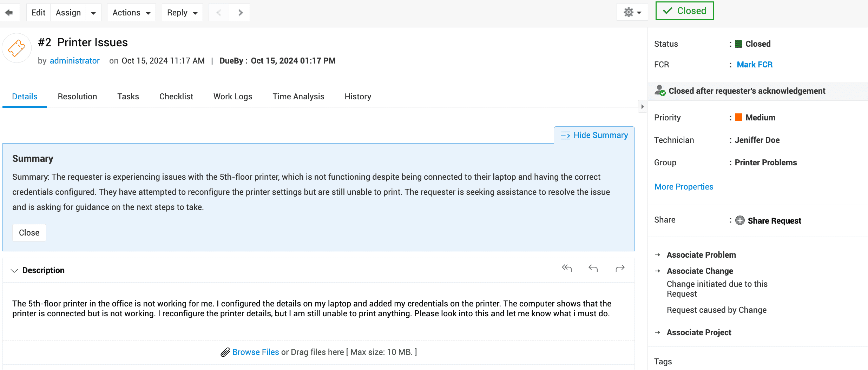This screenshot has height=370, width=868.
Task: Expand the Assign dropdown arrow
Action: pyautogui.click(x=93, y=13)
